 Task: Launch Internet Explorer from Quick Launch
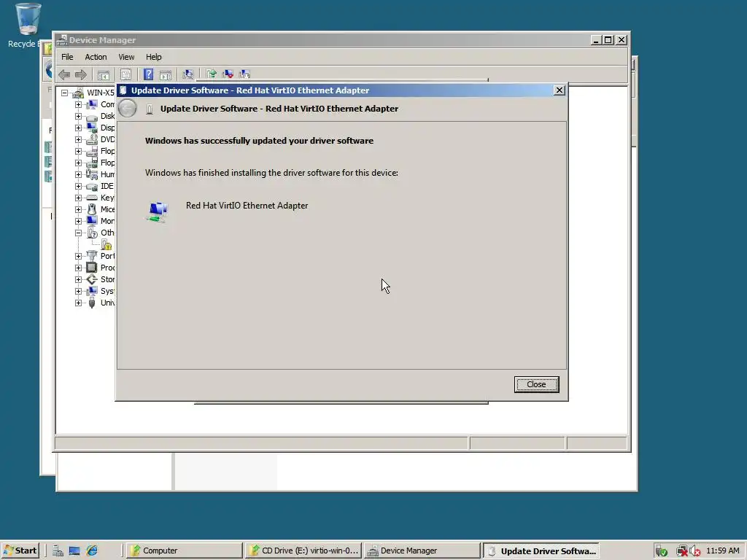click(x=91, y=551)
